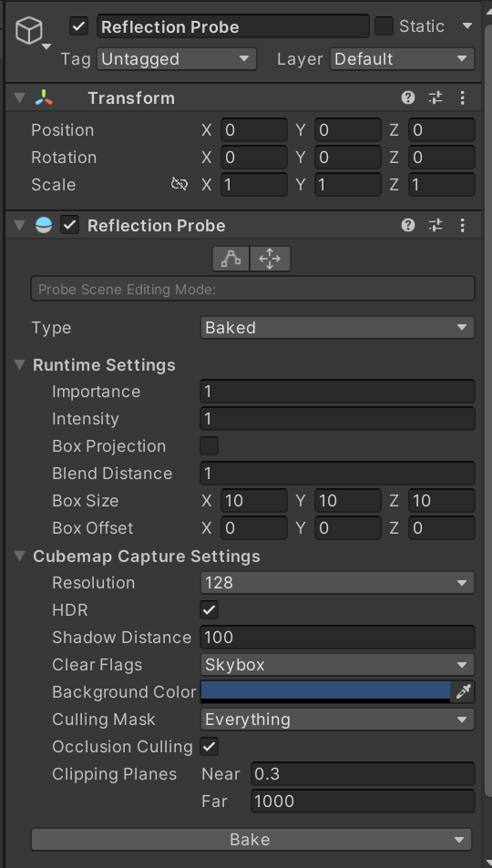Image resolution: width=492 pixels, height=868 pixels.
Task: Click the Position X field
Action: click(254, 130)
